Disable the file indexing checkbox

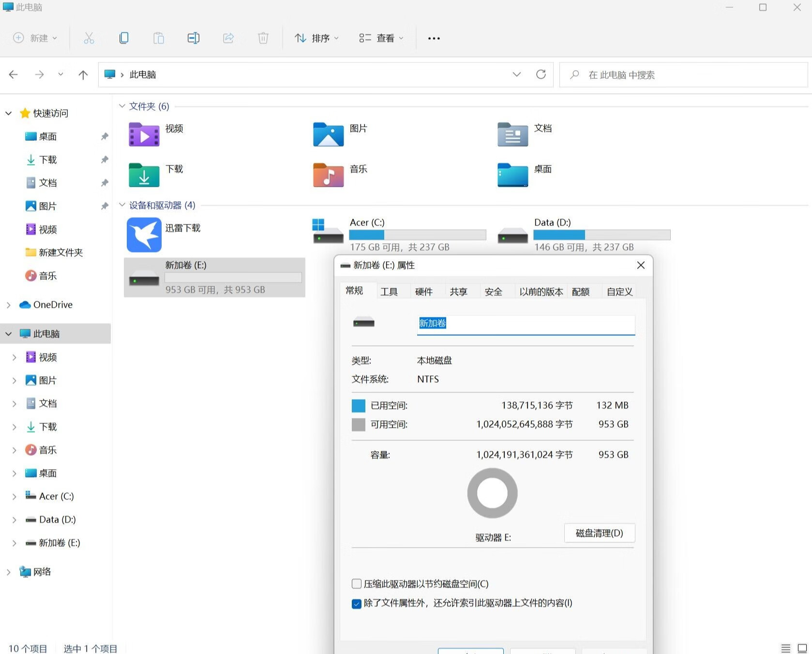[357, 603]
